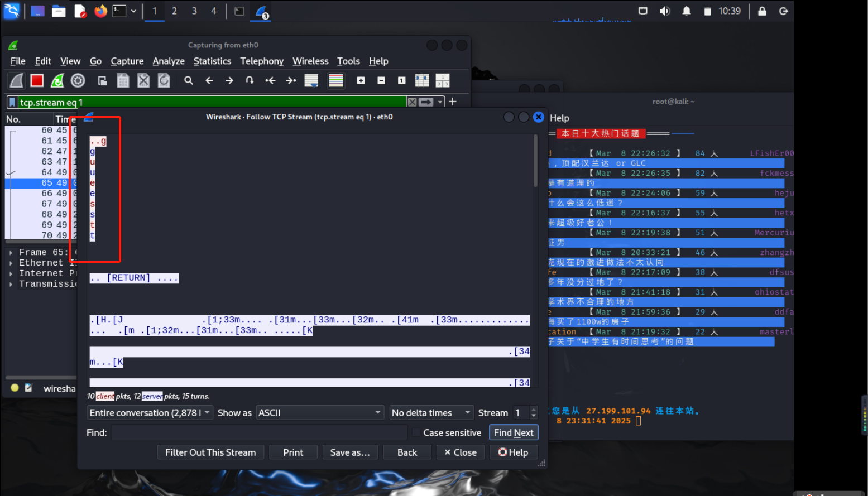Open capture options gear icon
This screenshot has height=496, width=868.
[78, 81]
